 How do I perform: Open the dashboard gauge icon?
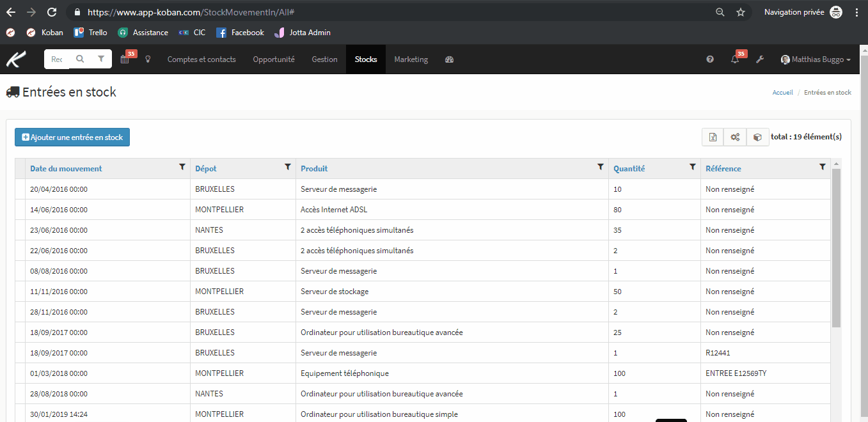(x=449, y=59)
